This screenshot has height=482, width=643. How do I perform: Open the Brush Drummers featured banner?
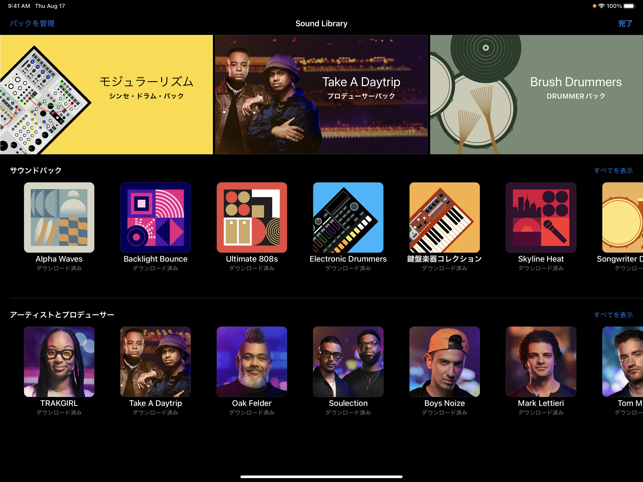[536, 95]
